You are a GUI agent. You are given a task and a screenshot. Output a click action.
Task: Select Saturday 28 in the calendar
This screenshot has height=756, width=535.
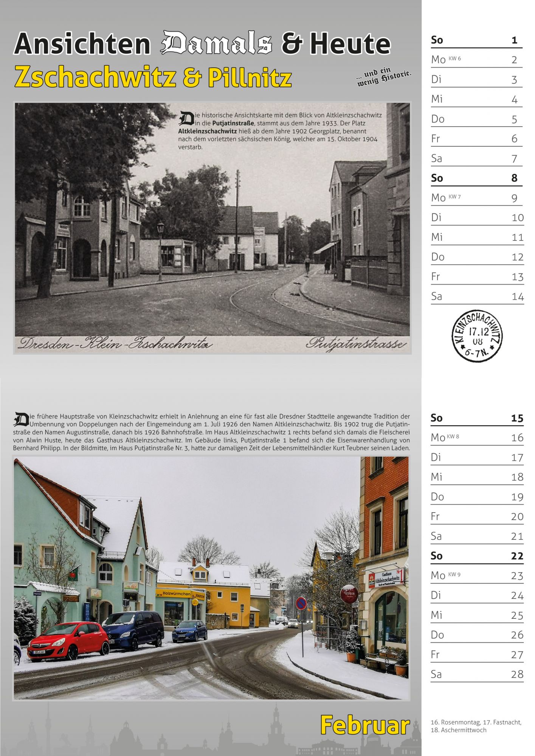(x=477, y=674)
